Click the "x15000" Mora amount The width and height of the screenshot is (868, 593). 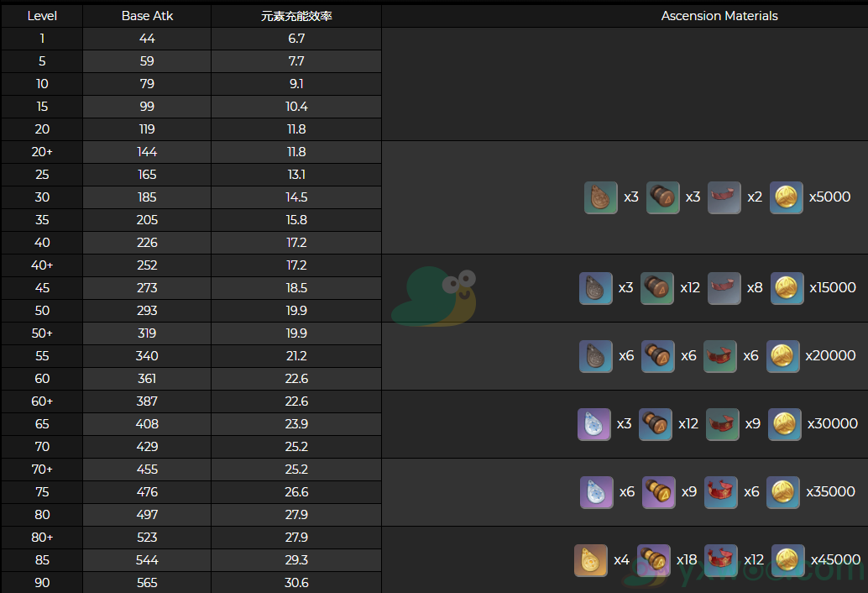click(833, 288)
